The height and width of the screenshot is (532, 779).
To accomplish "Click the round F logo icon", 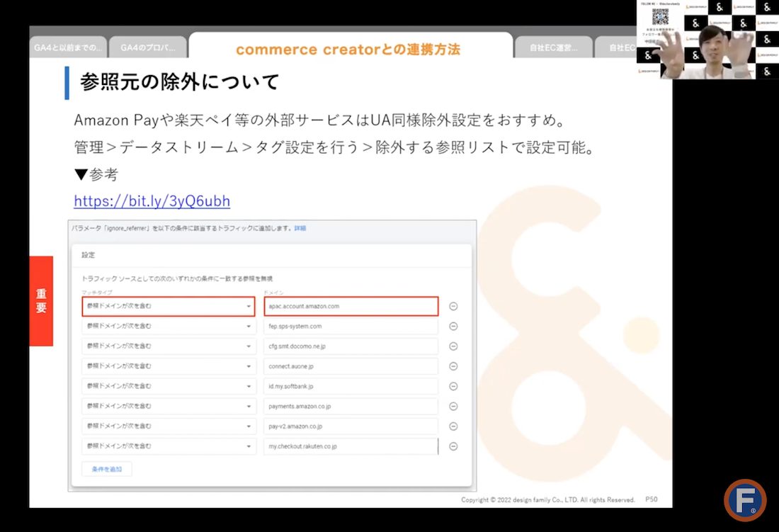I will pyautogui.click(x=745, y=499).
